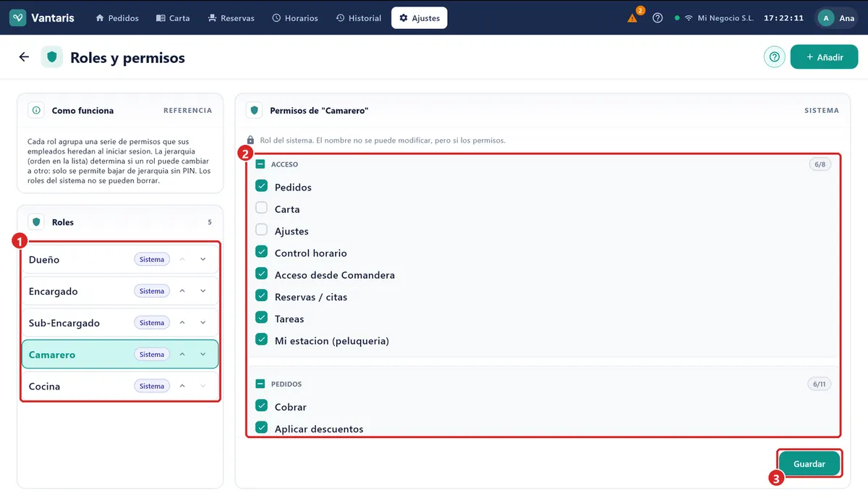Image resolution: width=868 pixels, height=501 pixels.
Task: Go back using the left arrow
Action: pos(24,57)
